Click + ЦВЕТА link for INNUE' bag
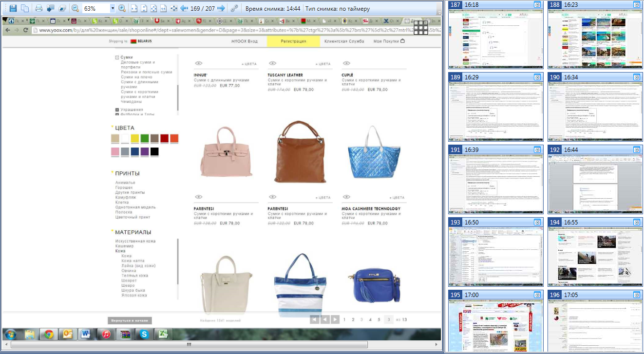 pyautogui.click(x=248, y=64)
